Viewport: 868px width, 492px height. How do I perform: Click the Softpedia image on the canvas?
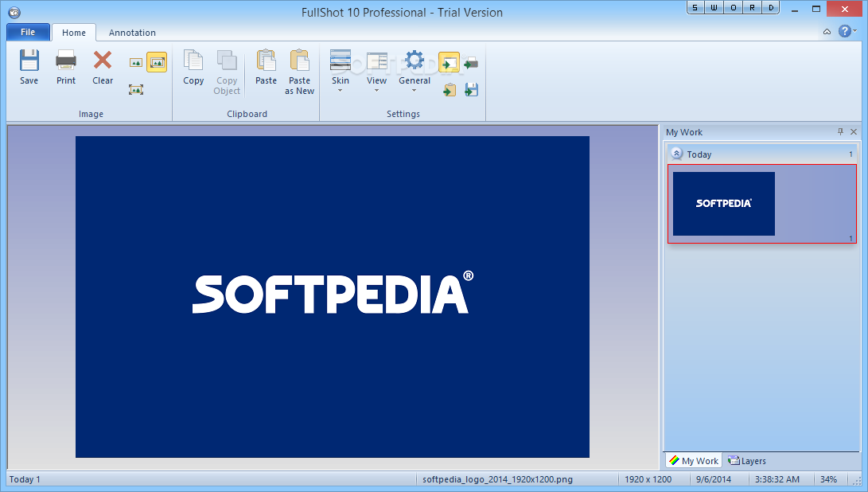pyautogui.click(x=332, y=297)
